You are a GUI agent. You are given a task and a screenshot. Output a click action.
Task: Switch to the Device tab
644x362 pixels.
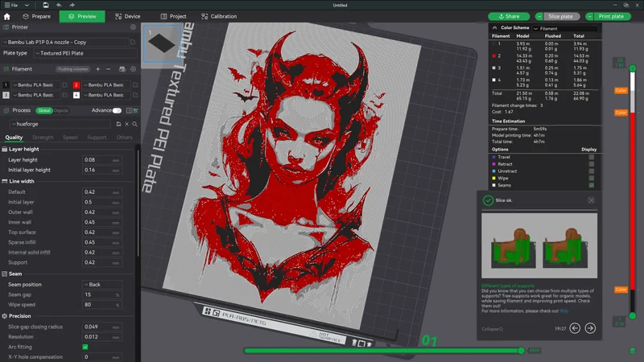coord(128,16)
